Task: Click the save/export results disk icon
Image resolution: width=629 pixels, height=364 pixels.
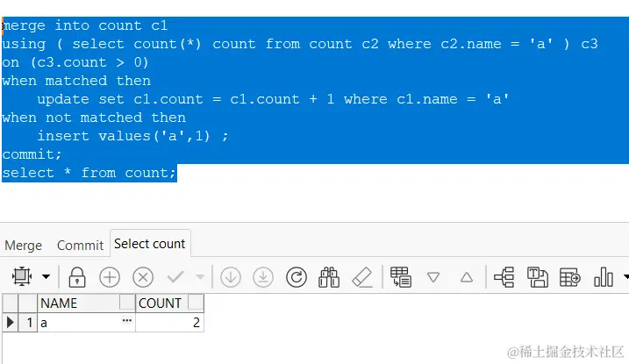Action: [x=538, y=277]
